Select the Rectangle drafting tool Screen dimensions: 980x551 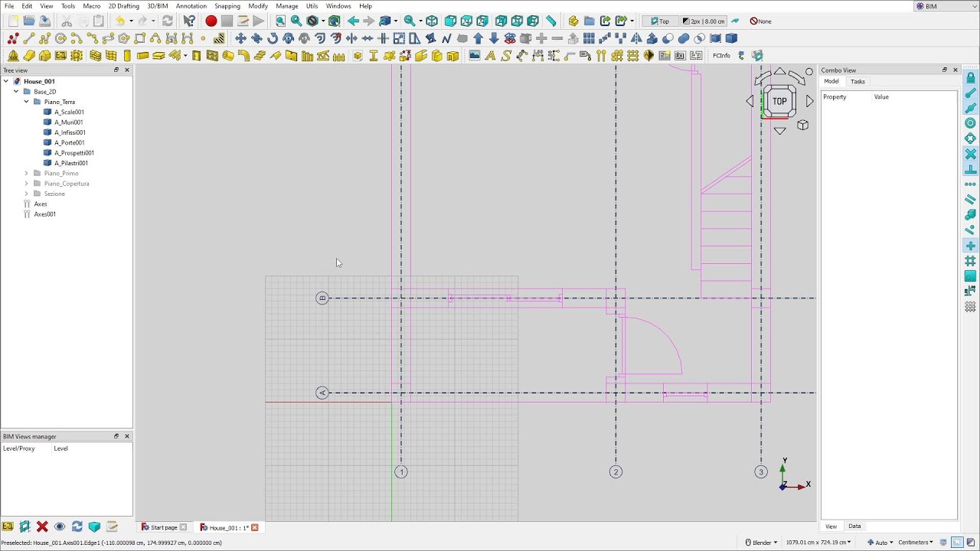click(x=140, y=38)
